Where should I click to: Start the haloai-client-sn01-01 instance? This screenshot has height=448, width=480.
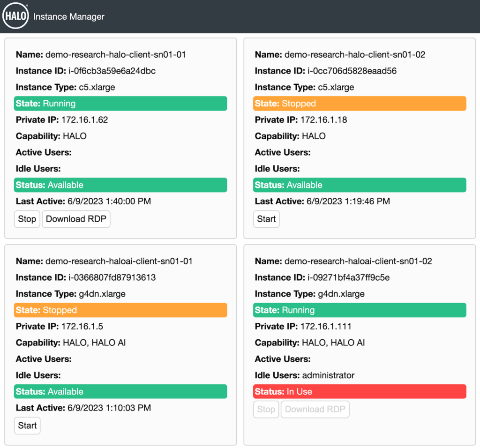pos(27,426)
